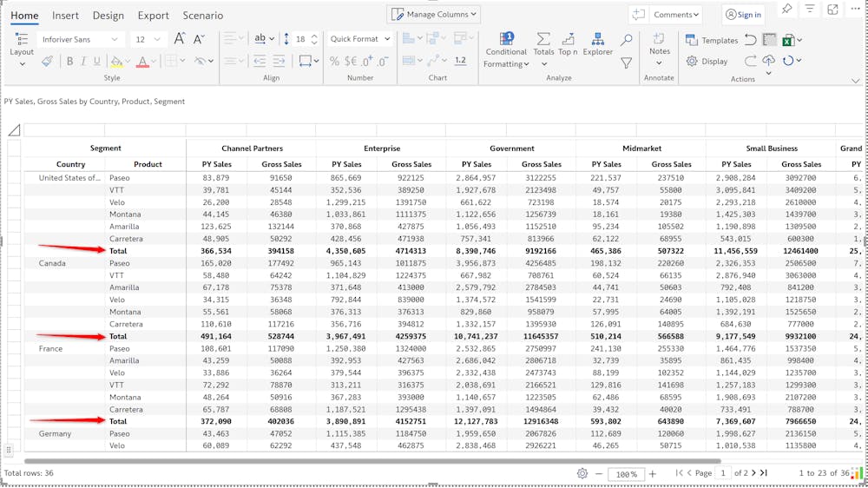The height and width of the screenshot is (488, 868).
Task: Open the Manage Columns dropdown
Action: coord(433,15)
